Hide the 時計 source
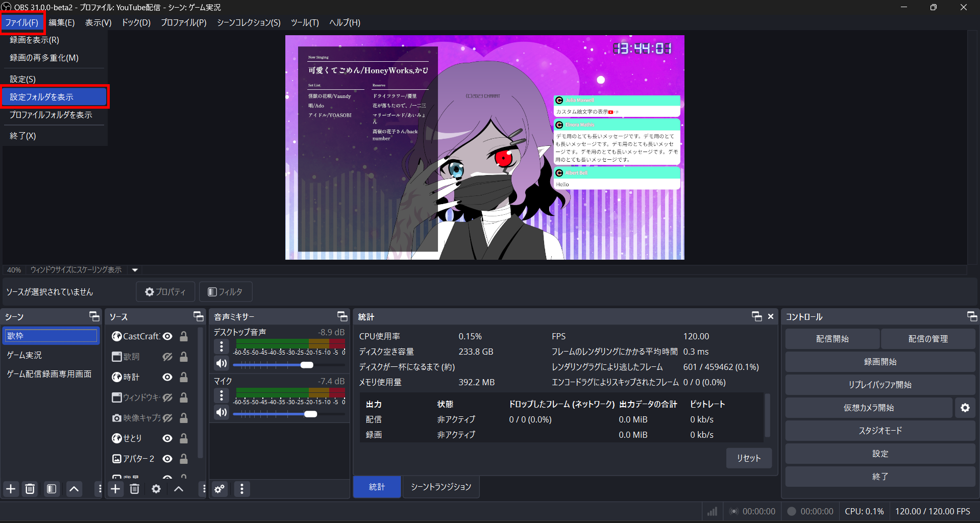Image resolution: width=980 pixels, height=523 pixels. (x=167, y=377)
